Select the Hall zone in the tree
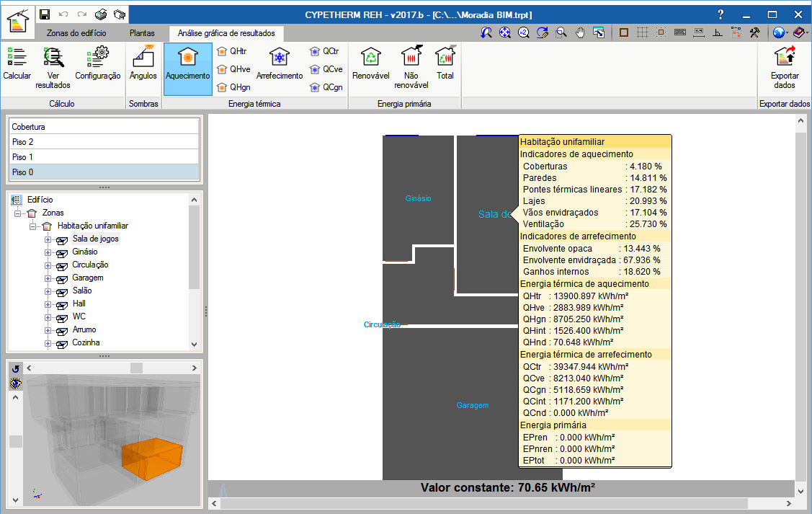The image size is (812, 514). click(x=79, y=303)
